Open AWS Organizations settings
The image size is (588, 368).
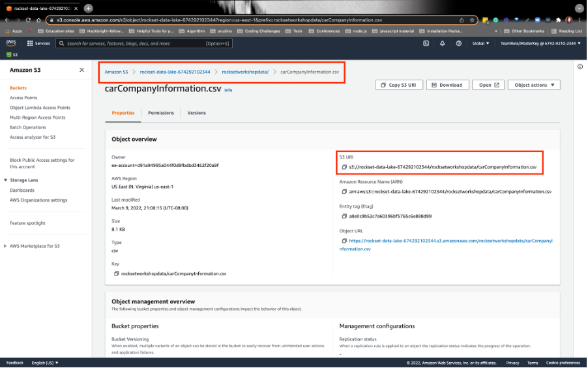pos(38,200)
